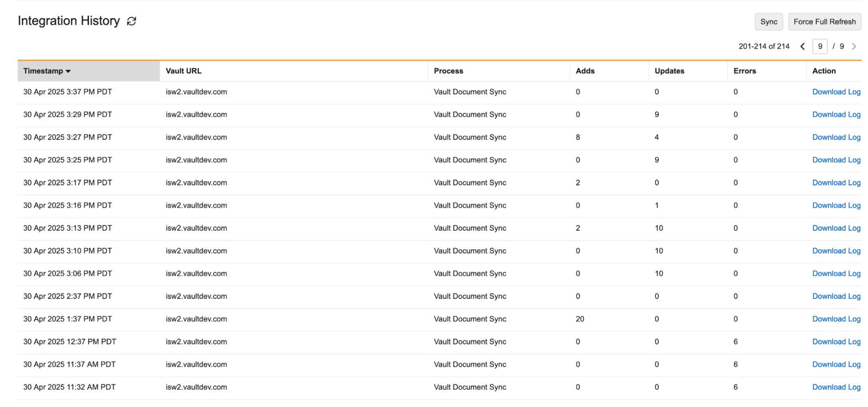Select the Adds column header
Screen dimensions: 868x407
(585, 71)
